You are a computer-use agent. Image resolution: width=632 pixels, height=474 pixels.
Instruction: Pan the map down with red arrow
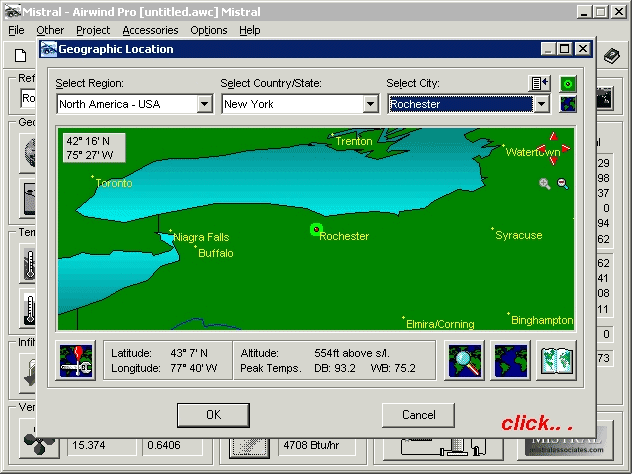tap(553, 161)
